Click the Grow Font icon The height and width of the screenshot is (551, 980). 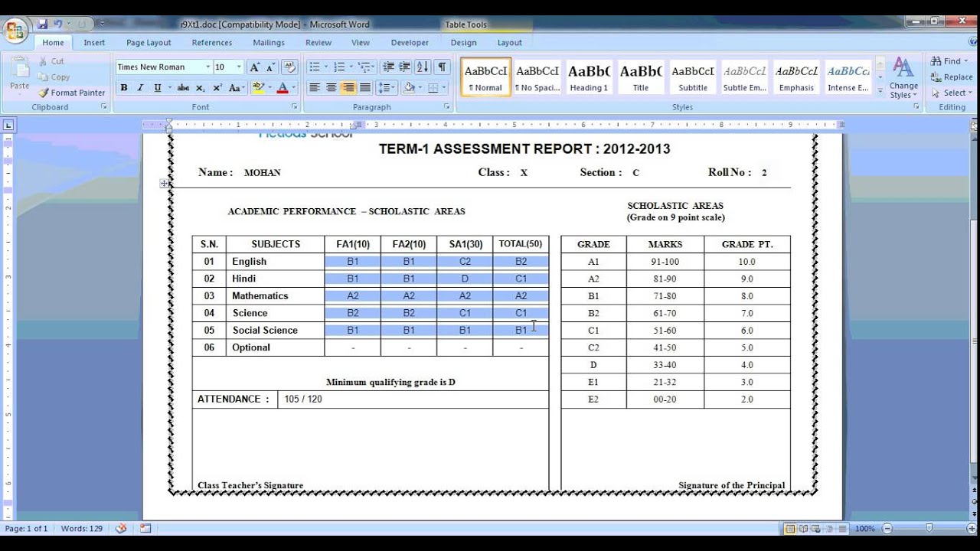pos(255,67)
